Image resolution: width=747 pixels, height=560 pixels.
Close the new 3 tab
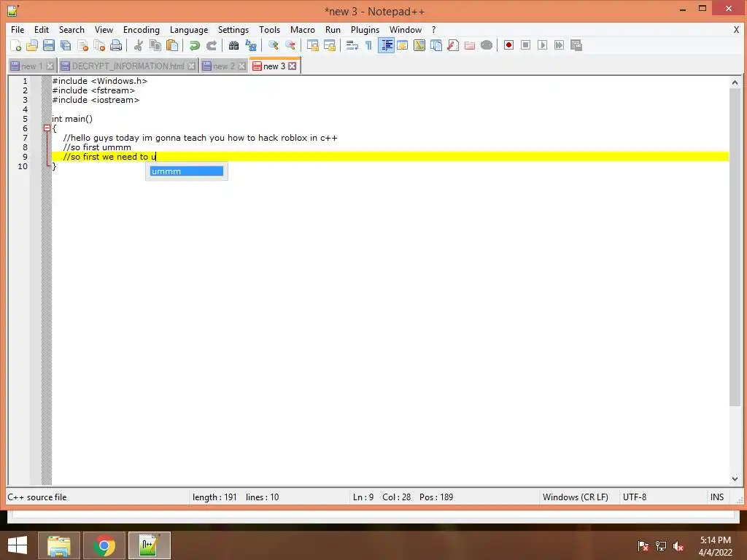coord(292,66)
